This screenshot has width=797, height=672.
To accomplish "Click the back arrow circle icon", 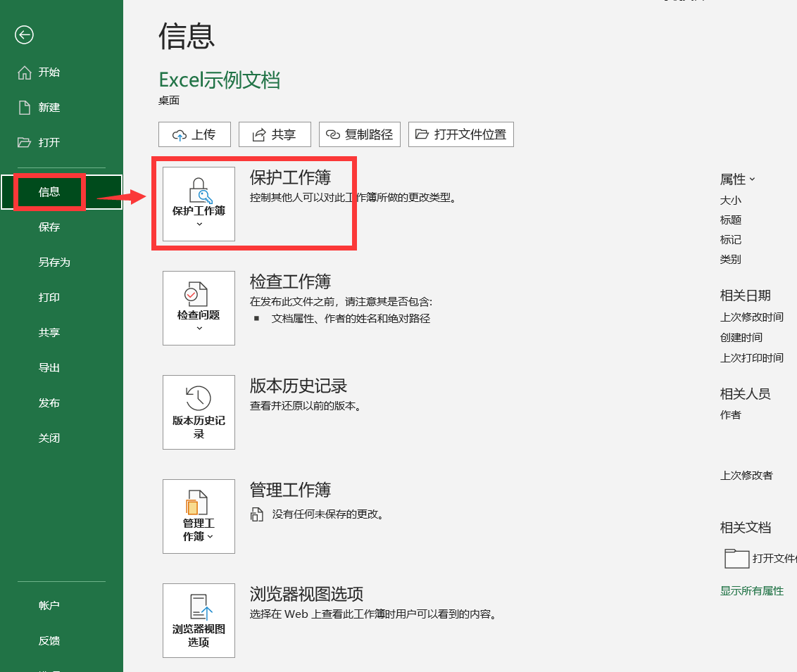I will click(x=24, y=35).
